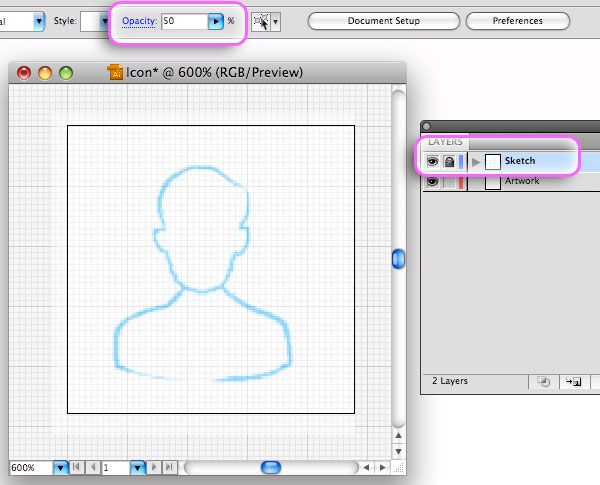Click the Select Similar Objects icon

tap(261, 21)
